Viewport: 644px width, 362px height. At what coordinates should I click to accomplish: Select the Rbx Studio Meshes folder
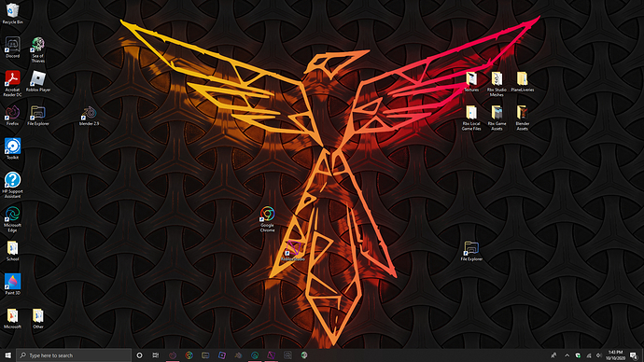497,84
